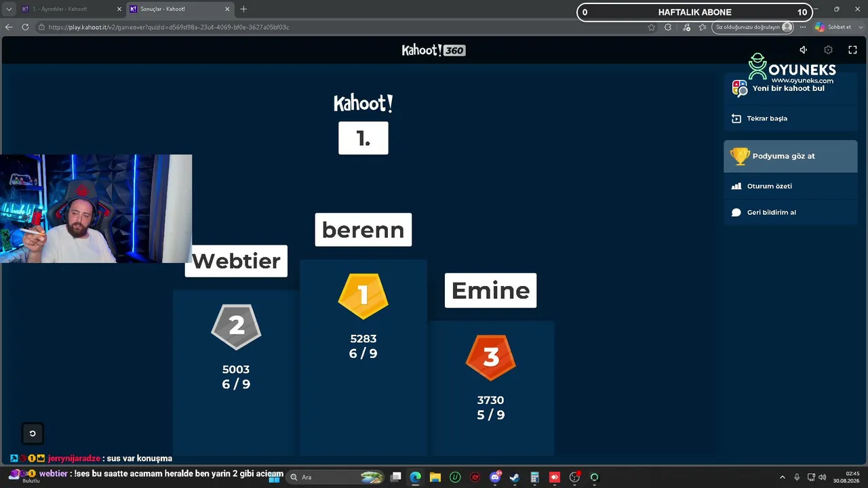Viewport: 868px width, 488px height.
Task: Open Discord from the taskbar
Action: coord(495,477)
